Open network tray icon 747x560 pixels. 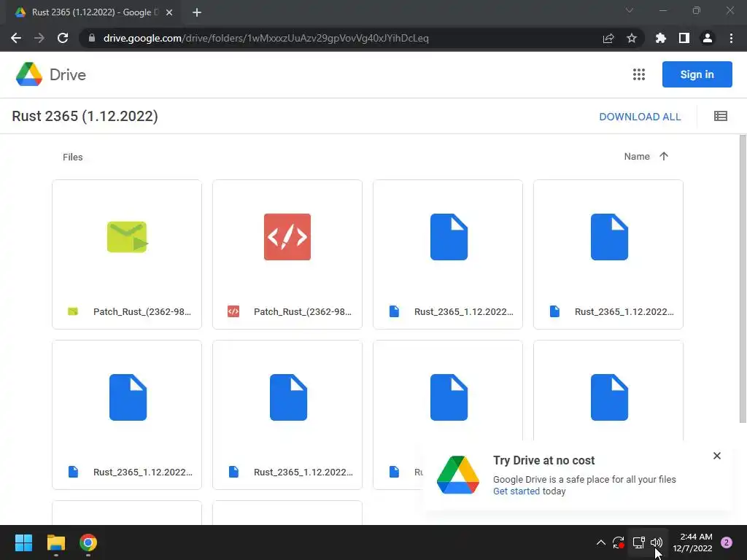[638, 542]
